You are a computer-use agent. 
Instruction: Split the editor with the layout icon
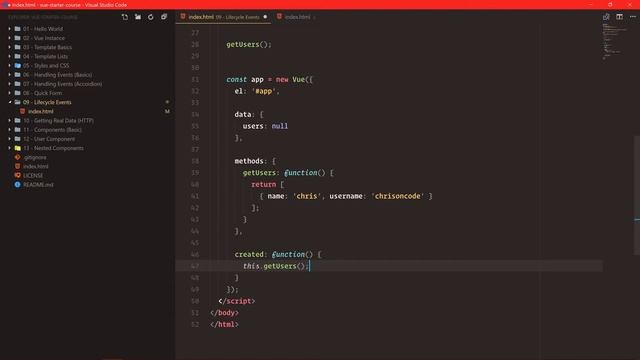tap(619, 17)
